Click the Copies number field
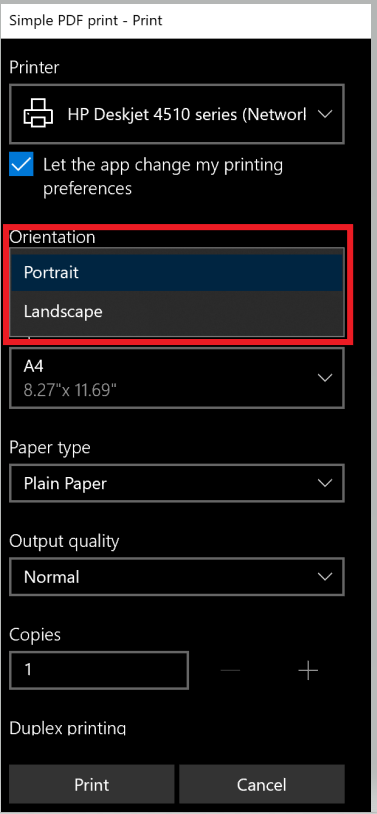Viewport: 377px width, 814px height. click(x=99, y=670)
